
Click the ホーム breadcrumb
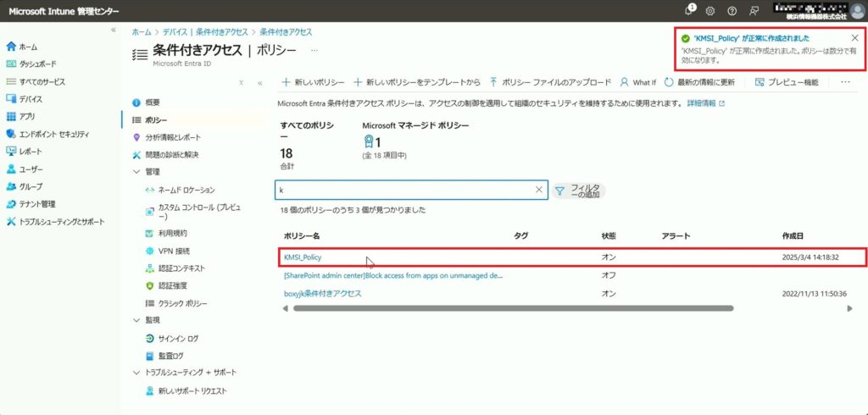click(142, 32)
